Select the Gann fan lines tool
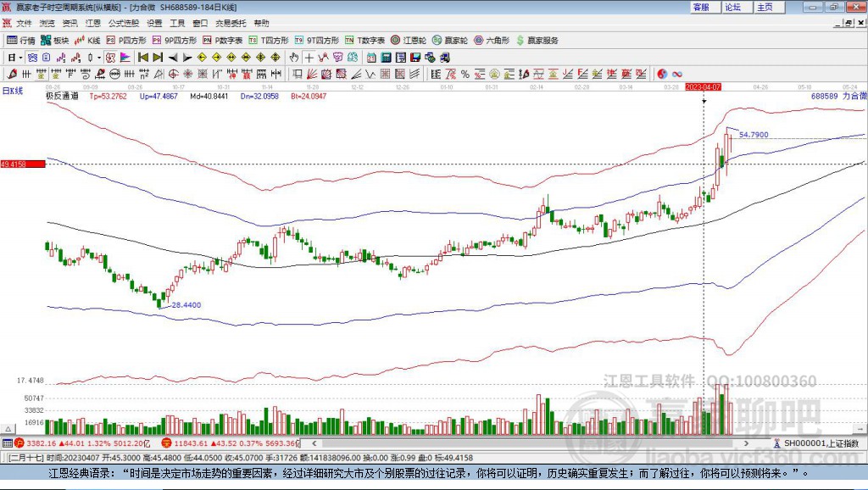 click(x=312, y=74)
